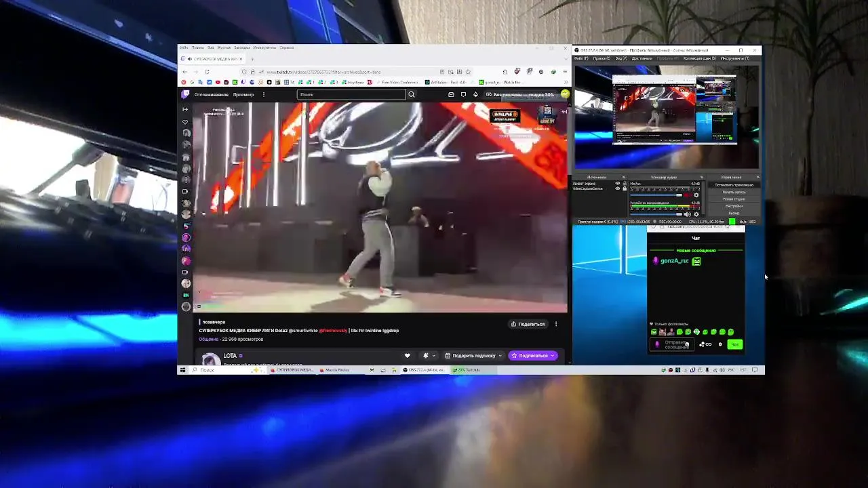Open video options three-dot menu
This screenshot has width=868, height=488.
556,324
